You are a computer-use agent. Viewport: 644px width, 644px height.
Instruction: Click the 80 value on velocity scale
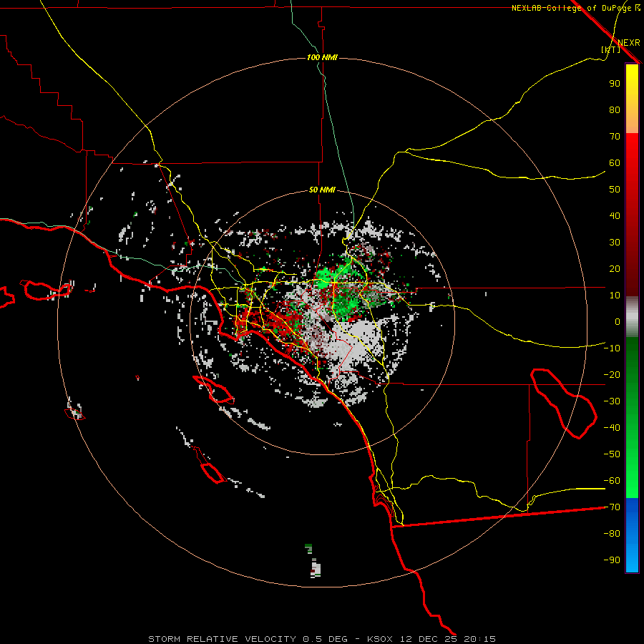[615, 109]
